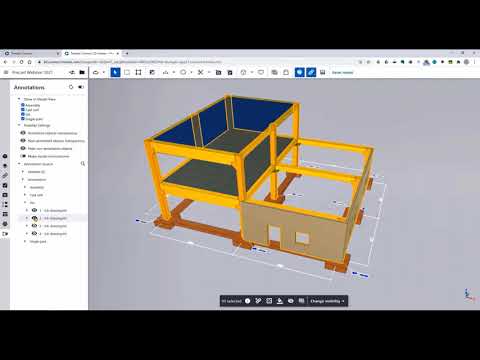This screenshot has width=480, height=360.
Task: Reload the page in the browser
Action: [21, 62]
